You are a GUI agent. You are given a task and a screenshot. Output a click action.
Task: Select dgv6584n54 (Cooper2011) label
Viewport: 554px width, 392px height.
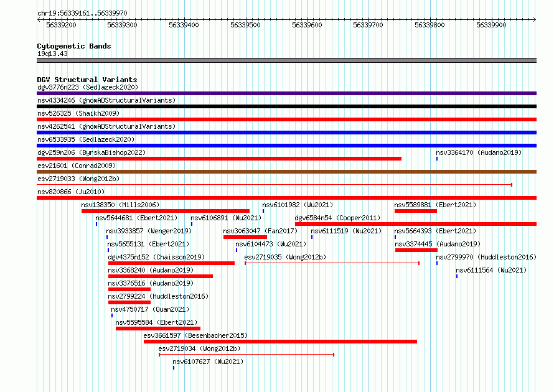[338, 218]
